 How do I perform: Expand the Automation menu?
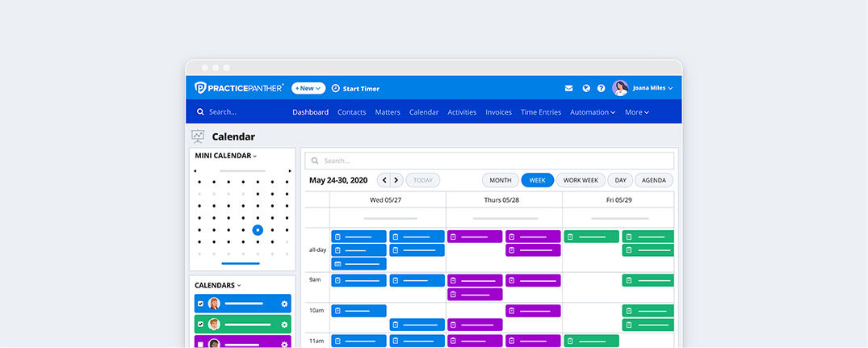point(593,112)
